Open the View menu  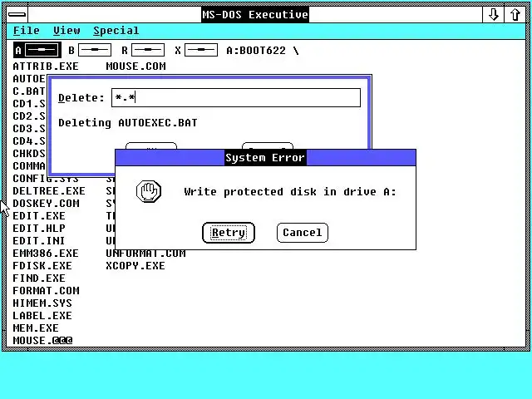click(x=66, y=31)
